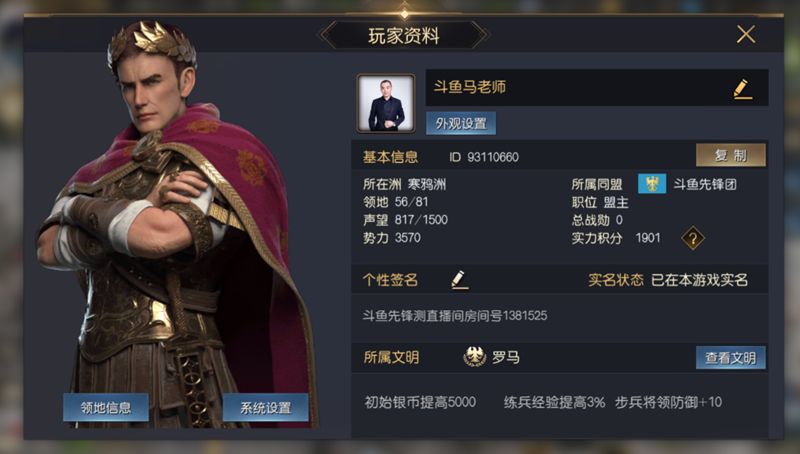The image size is (800, 454).
Task: Edit the player name with pencil icon
Action: point(743,89)
